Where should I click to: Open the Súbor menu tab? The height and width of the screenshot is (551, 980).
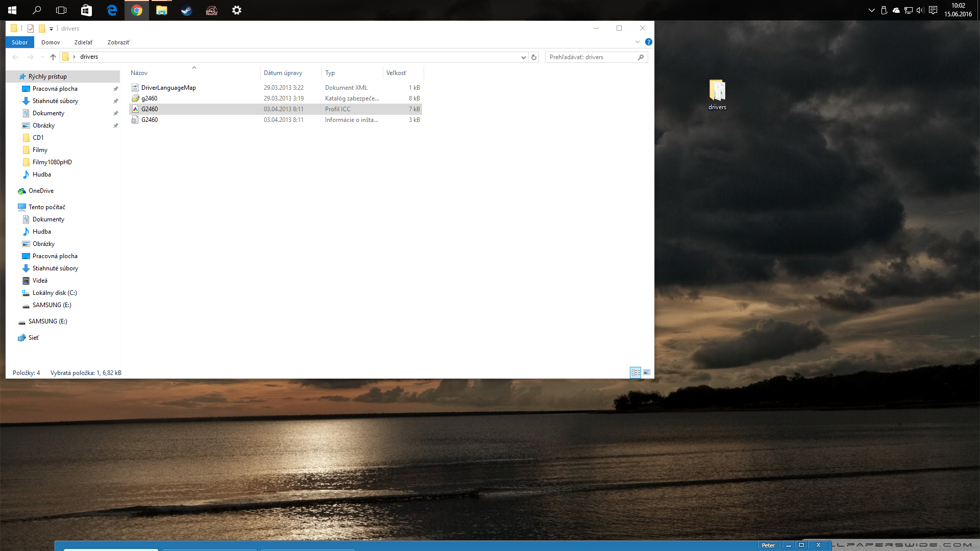point(20,42)
